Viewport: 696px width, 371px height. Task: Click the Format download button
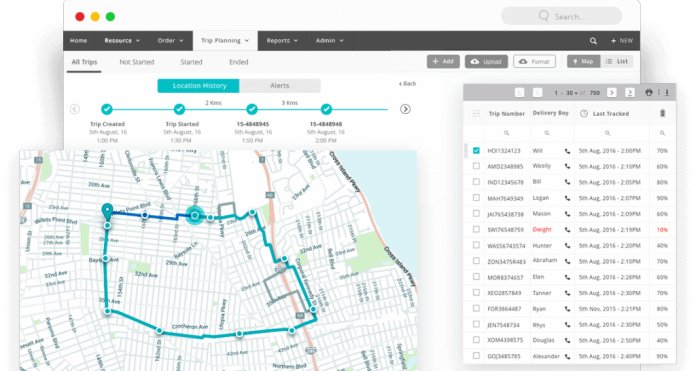point(534,61)
